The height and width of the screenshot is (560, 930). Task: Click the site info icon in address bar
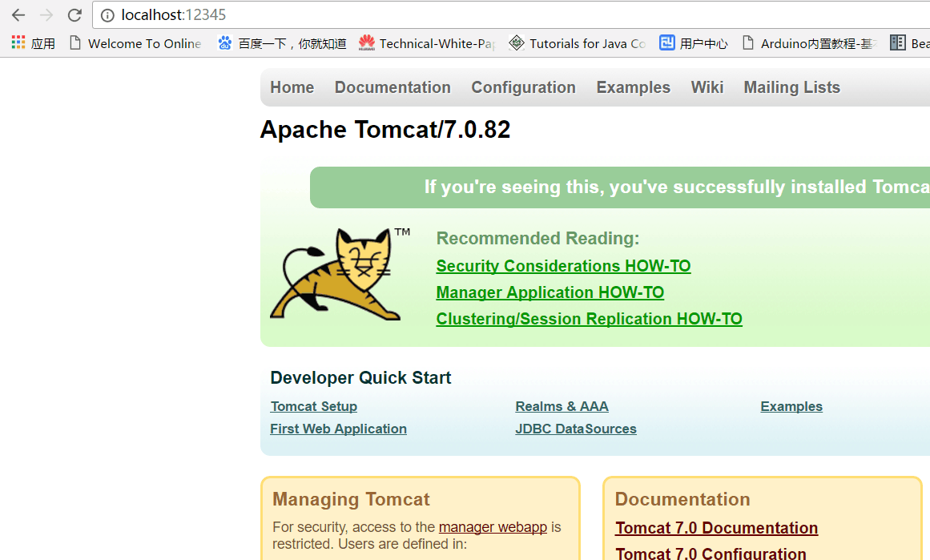click(x=107, y=15)
